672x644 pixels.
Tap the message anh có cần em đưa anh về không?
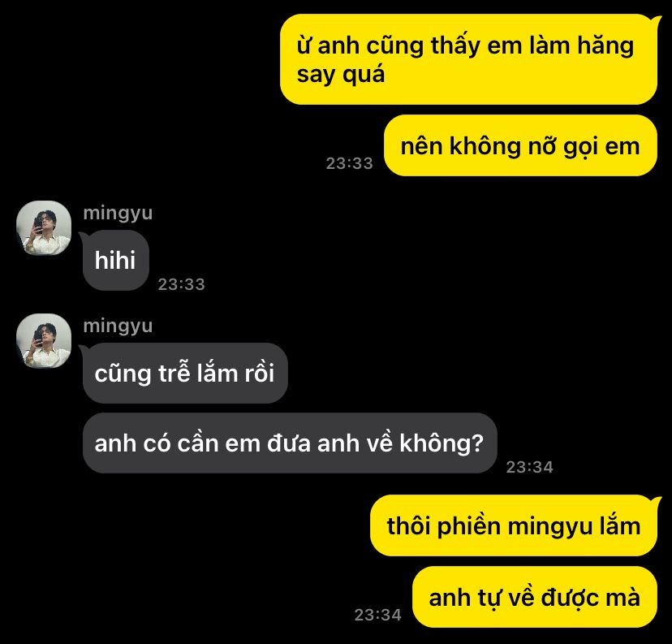coord(290,443)
